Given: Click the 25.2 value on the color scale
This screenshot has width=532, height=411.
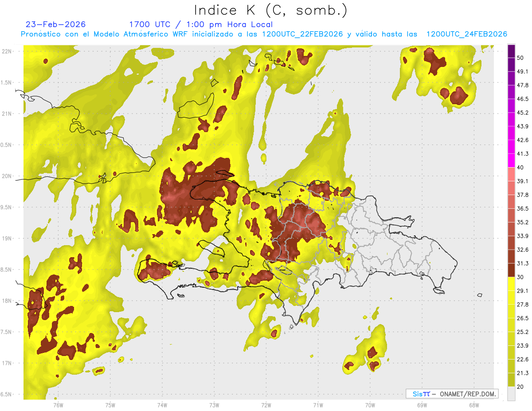Looking at the screenshot, I should coord(523,332).
